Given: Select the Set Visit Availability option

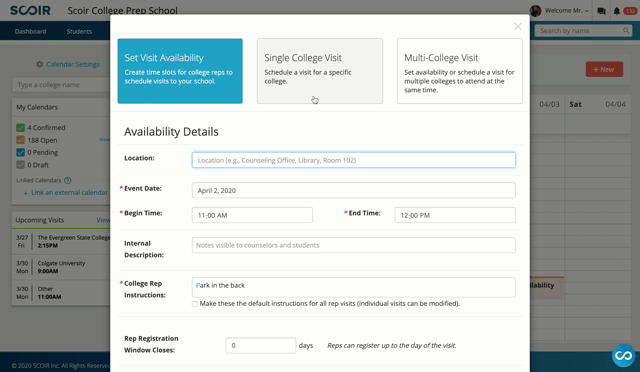Looking at the screenshot, I should click(x=180, y=71).
